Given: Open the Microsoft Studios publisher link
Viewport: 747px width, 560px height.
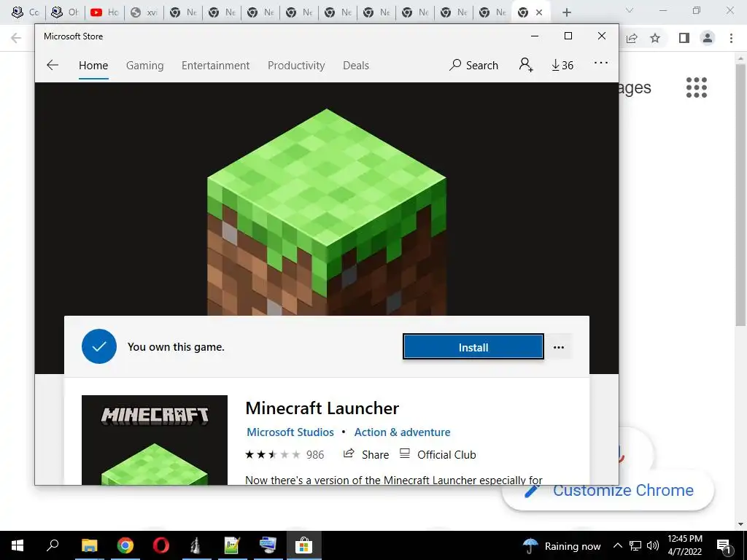Looking at the screenshot, I should click(290, 432).
